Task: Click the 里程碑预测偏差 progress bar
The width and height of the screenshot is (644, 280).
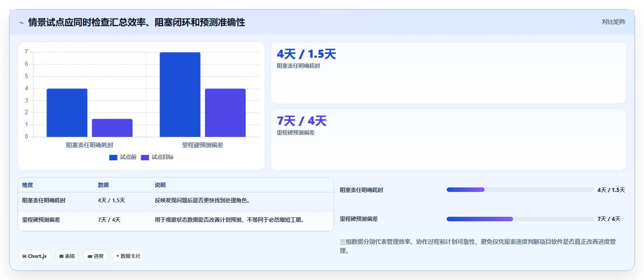Action: pyautogui.click(x=520, y=219)
